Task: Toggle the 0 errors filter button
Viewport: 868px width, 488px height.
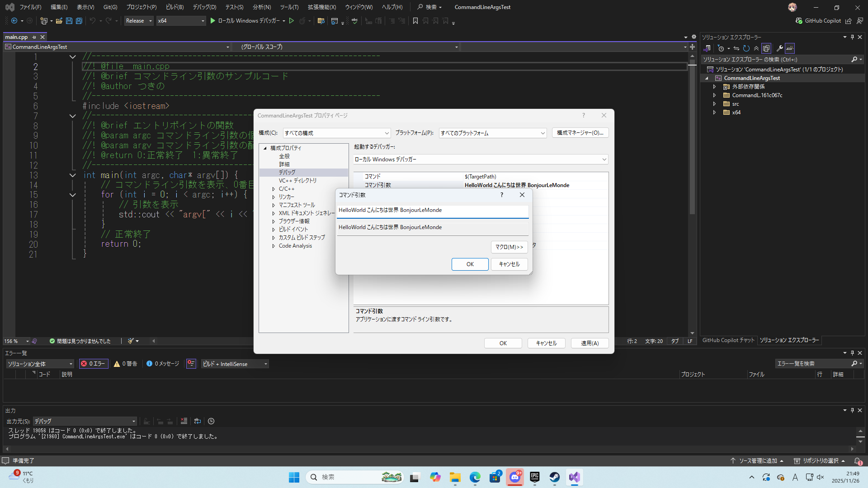Action: 93,364
